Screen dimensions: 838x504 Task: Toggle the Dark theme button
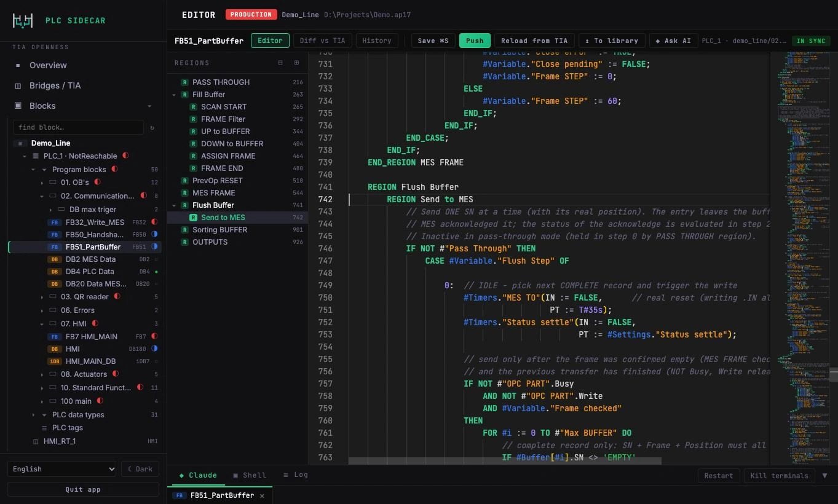click(140, 469)
